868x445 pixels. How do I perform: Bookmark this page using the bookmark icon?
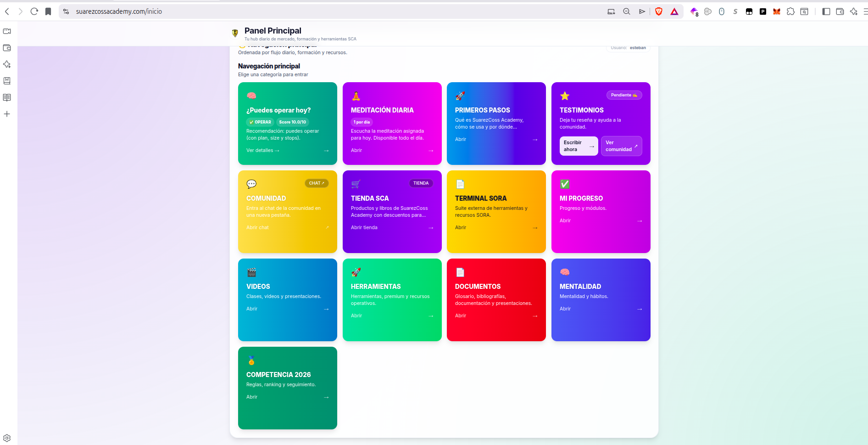coord(48,11)
